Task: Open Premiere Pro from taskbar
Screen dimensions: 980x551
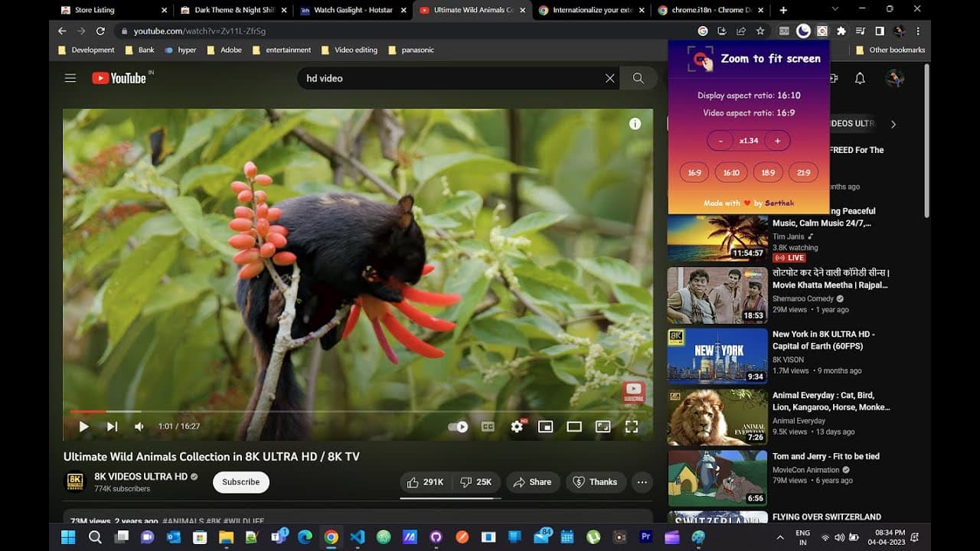Action: [x=645, y=537]
